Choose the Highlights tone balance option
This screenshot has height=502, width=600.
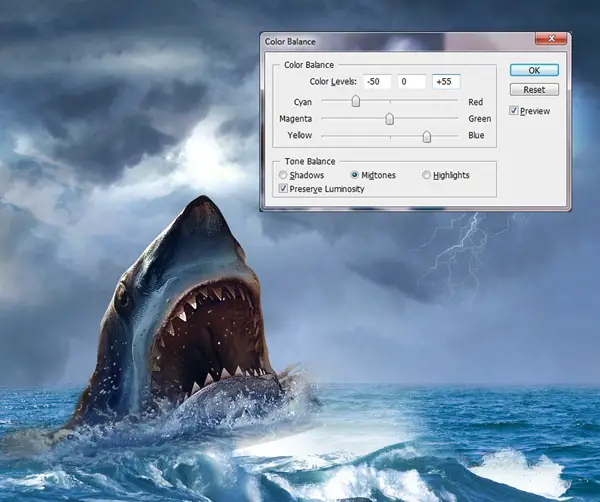pos(427,175)
